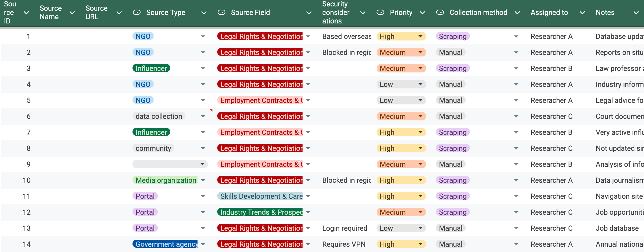Click the red note marker on row 6
644x252 pixels.
(211, 110)
